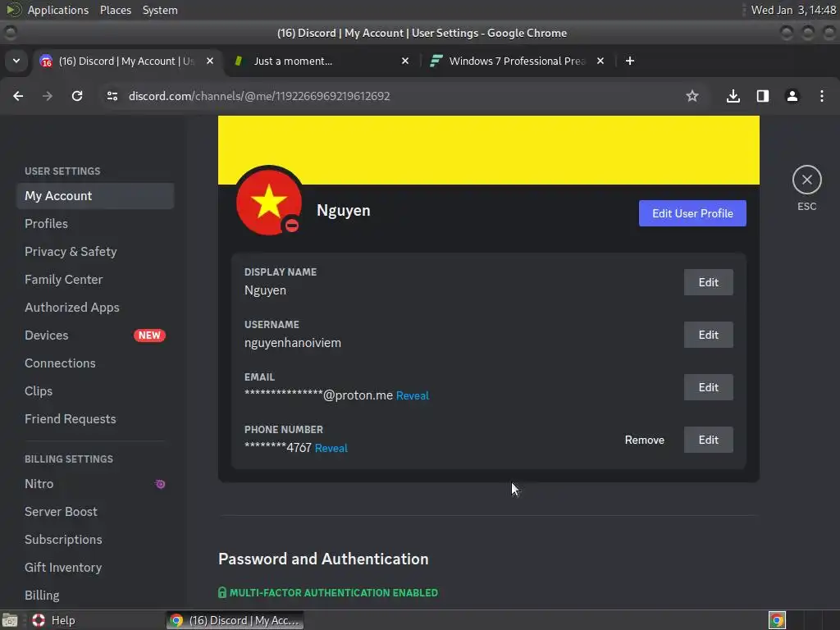The image size is (840, 630).
Task: Click the Help label in taskbar
Action: (x=63, y=620)
